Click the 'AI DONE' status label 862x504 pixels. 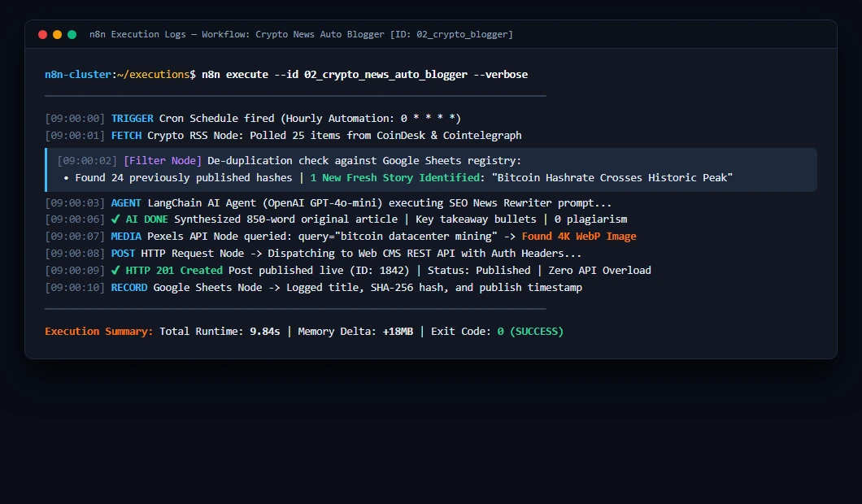[x=146, y=219]
